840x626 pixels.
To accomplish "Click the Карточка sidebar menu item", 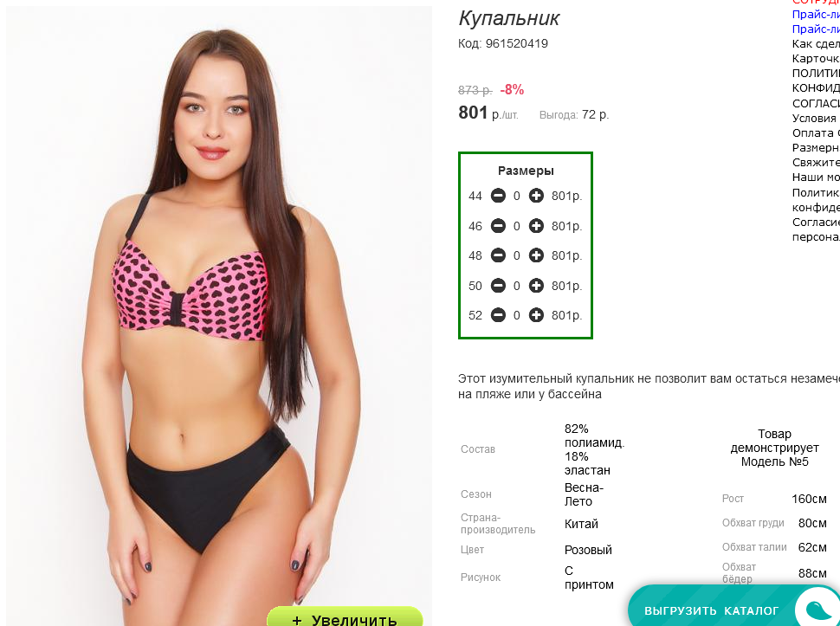I will pos(816,58).
